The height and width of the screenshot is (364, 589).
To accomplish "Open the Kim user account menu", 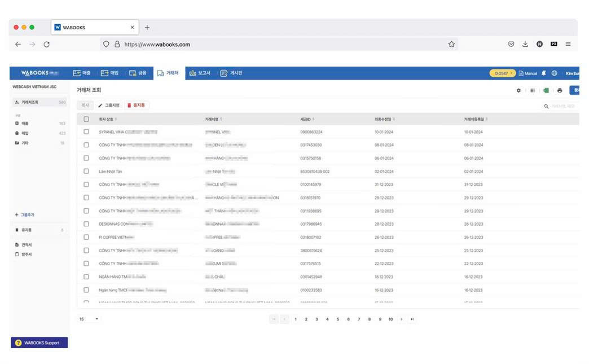I will (572, 73).
